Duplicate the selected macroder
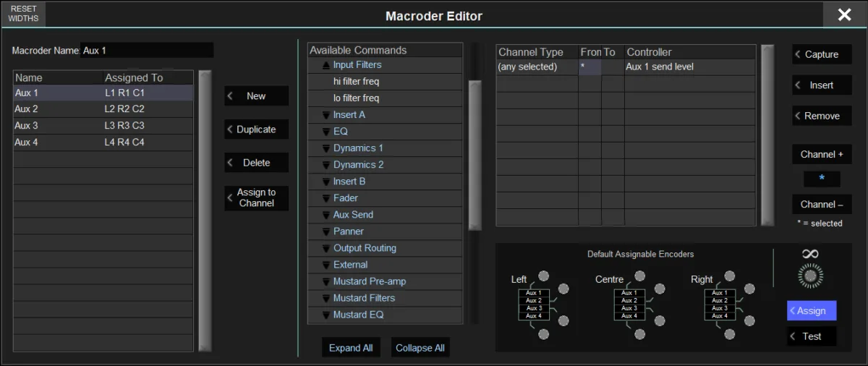 [257, 129]
